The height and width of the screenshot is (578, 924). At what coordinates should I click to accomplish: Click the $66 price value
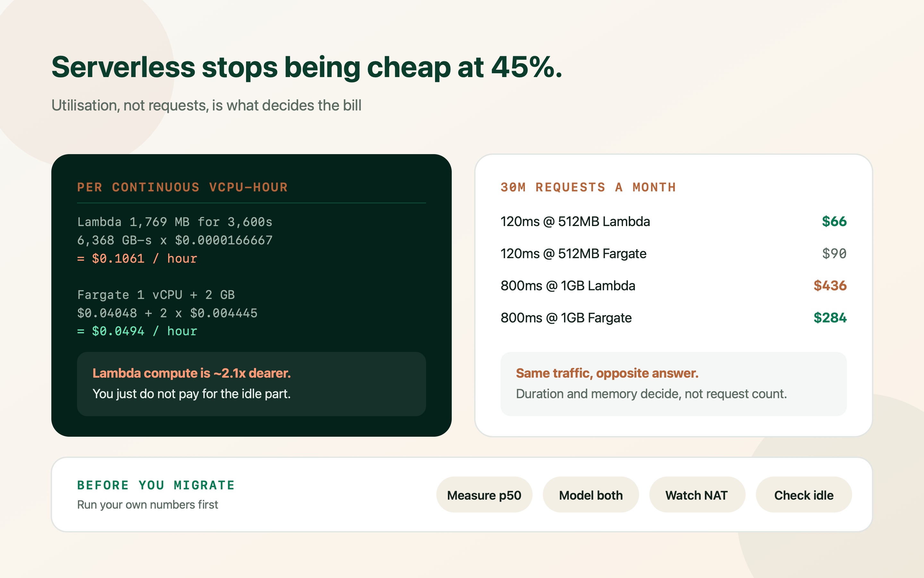coord(834,222)
